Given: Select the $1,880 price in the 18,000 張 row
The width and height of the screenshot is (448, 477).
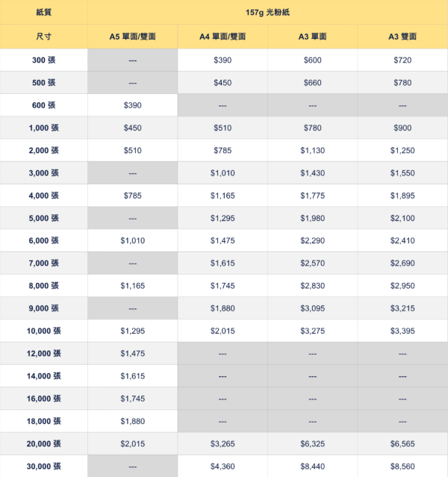Looking at the screenshot, I should click(133, 421).
